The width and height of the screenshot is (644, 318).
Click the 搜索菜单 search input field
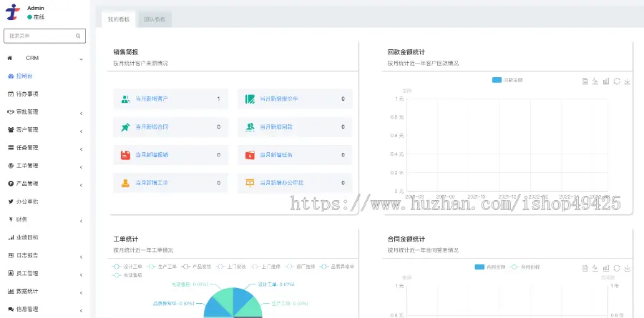[x=39, y=36]
